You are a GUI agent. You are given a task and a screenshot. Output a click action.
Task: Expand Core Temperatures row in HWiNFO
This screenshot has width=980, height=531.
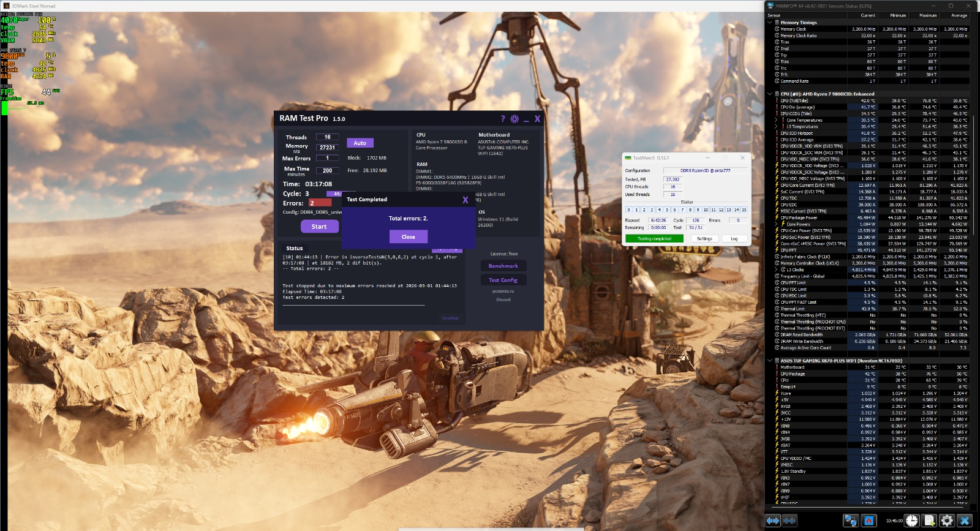[777, 120]
